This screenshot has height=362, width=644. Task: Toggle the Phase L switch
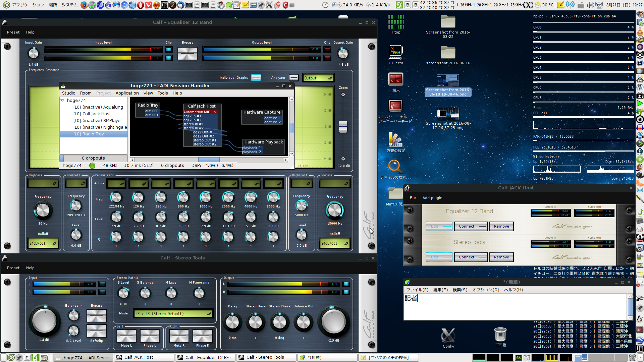[x=150, y=336]
